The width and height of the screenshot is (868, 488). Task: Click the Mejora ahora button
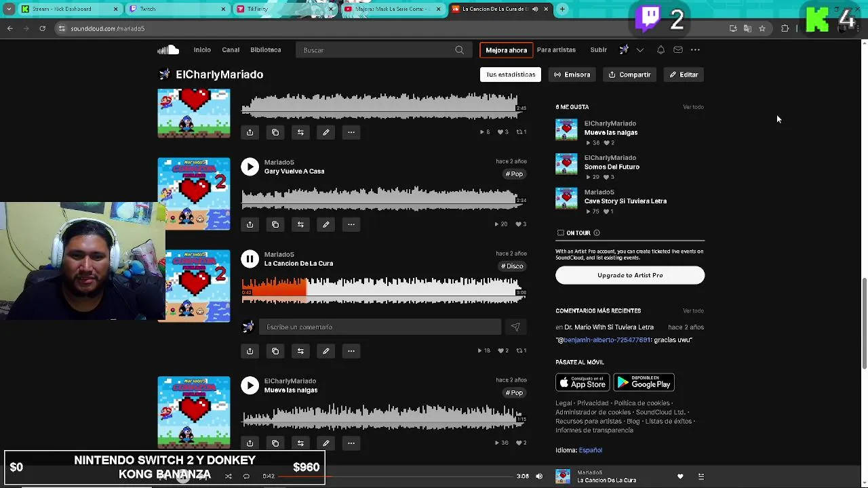pos(506,49)
